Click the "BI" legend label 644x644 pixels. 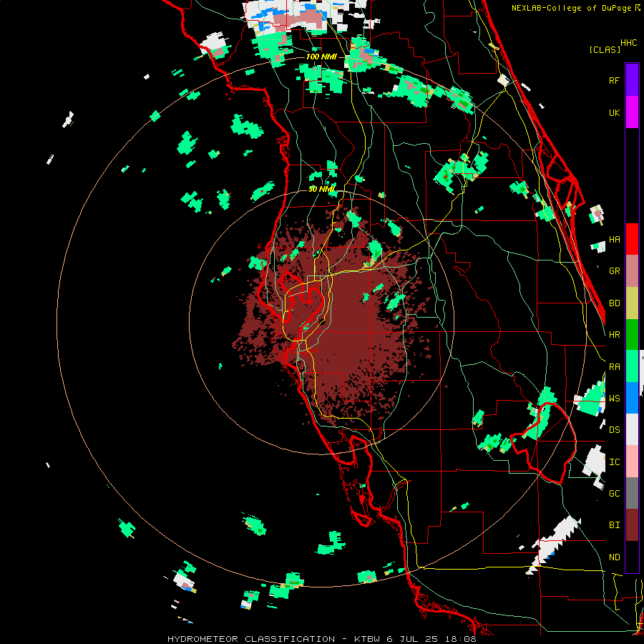click(x=614, y=525)
